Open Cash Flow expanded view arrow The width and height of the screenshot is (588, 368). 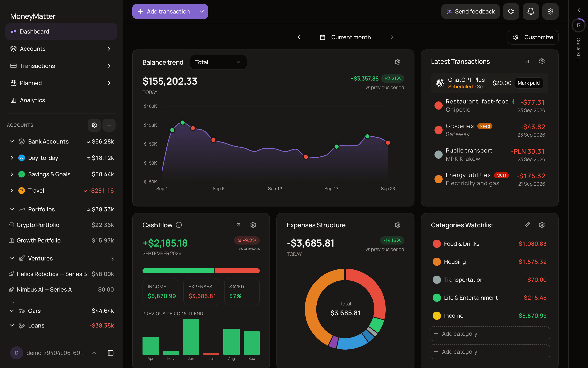238,225
